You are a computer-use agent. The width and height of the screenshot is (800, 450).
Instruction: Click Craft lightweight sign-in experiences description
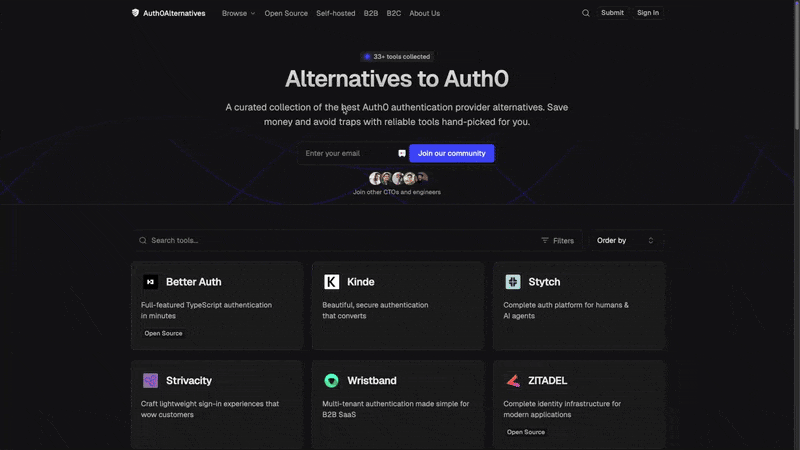[210, 409]
